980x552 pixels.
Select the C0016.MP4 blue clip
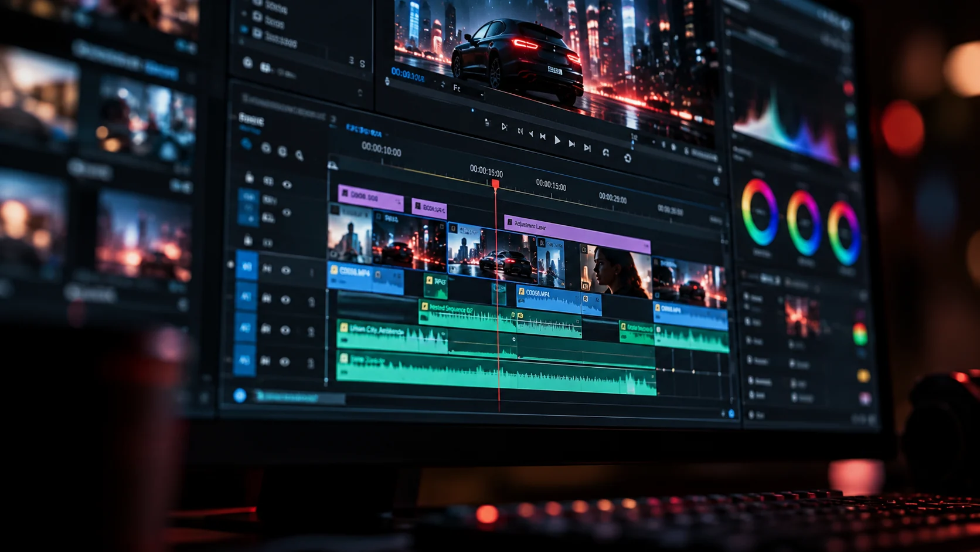pyautogui.click(x=365, y=279)
